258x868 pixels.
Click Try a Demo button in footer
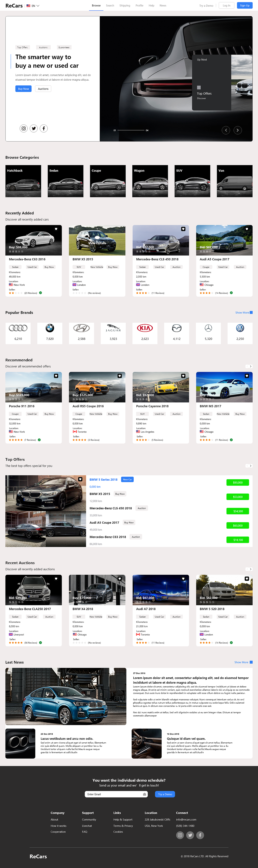165,794
